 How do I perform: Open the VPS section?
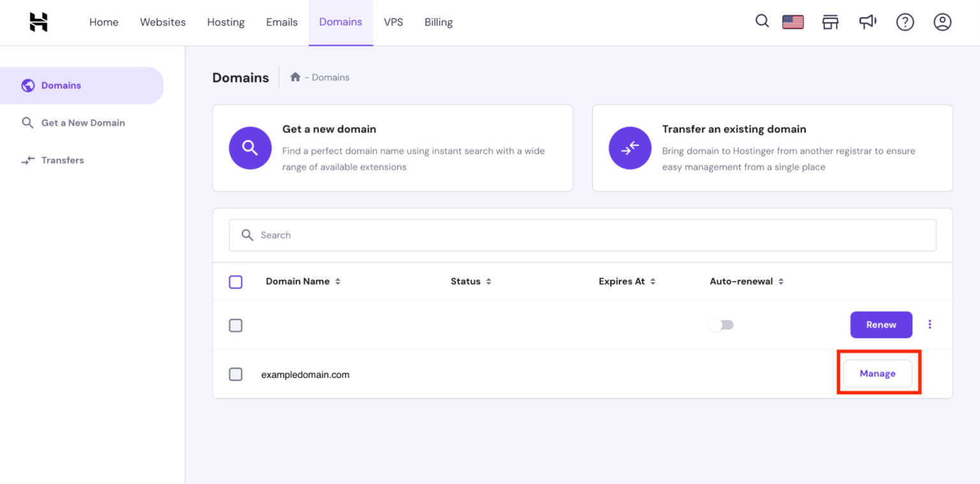click(394, 22)
